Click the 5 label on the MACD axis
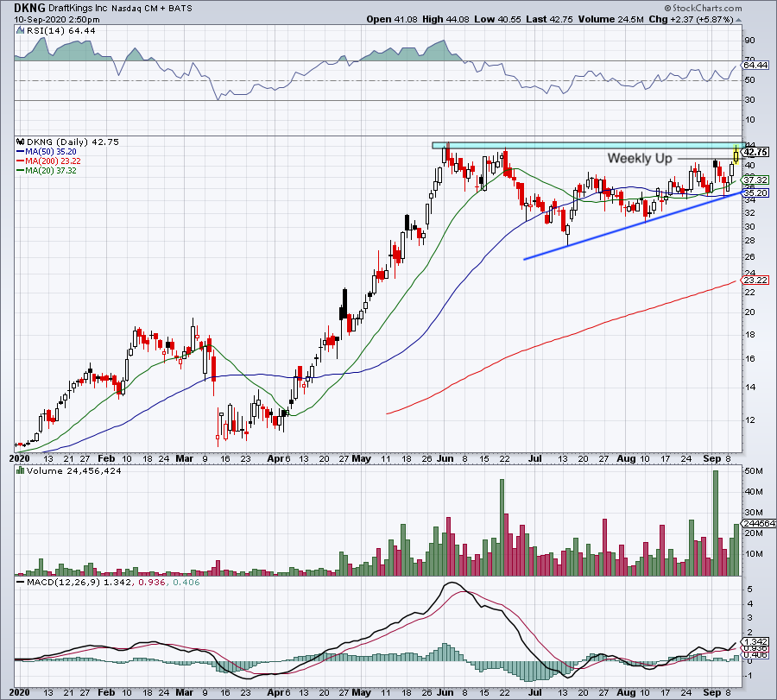Image resolution: width=777 pixels, height=700 pixels. coord(750,590)
